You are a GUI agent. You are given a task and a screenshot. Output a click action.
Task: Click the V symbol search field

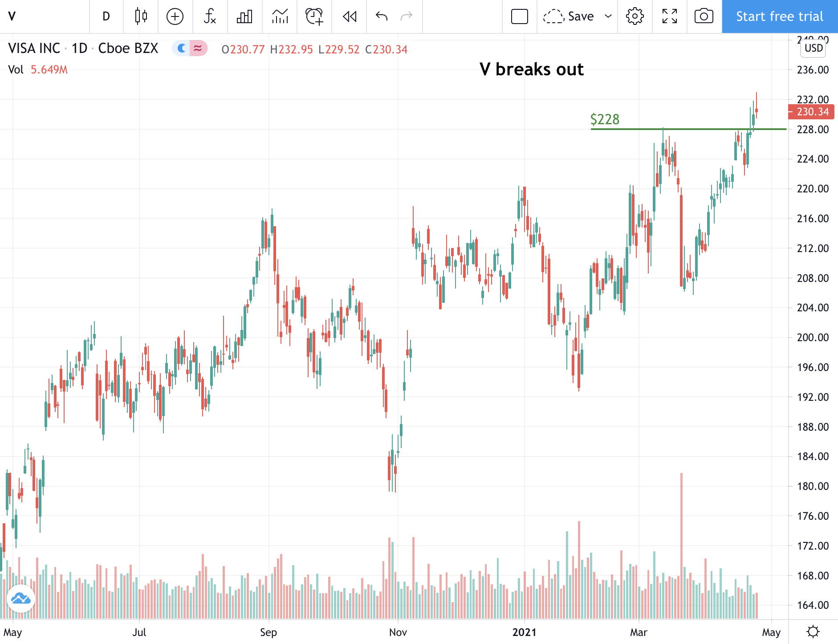point(45,16)
